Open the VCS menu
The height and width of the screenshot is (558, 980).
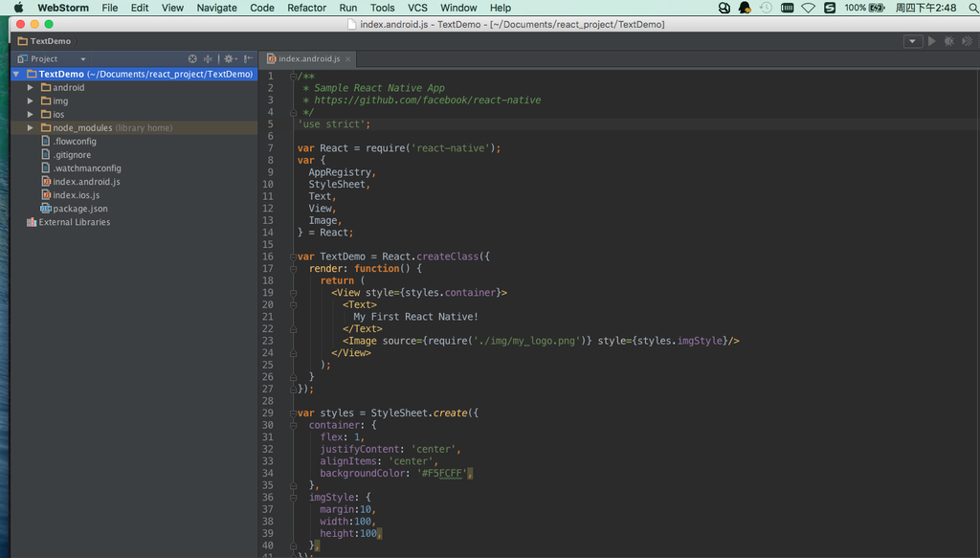click(x=417, y=8)
